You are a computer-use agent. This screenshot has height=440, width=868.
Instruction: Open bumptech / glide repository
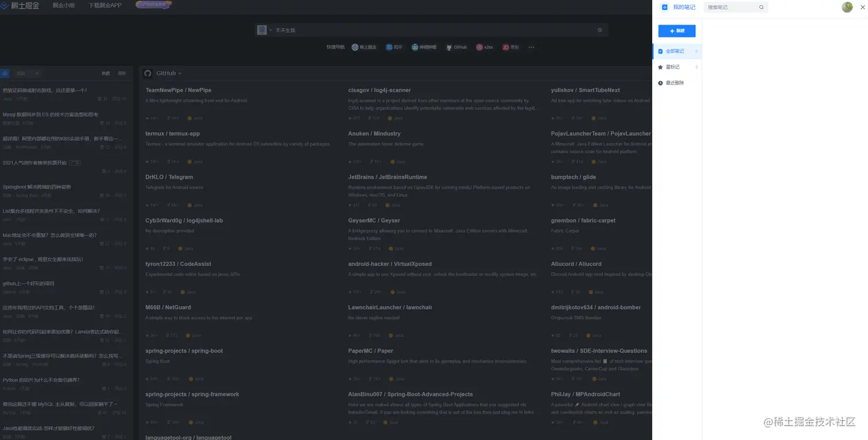click(573, 177)
